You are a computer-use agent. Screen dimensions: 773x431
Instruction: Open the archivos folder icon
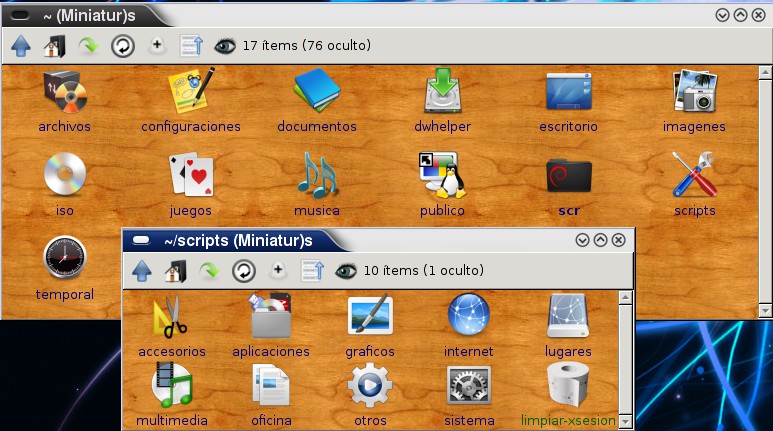point(65,93)
